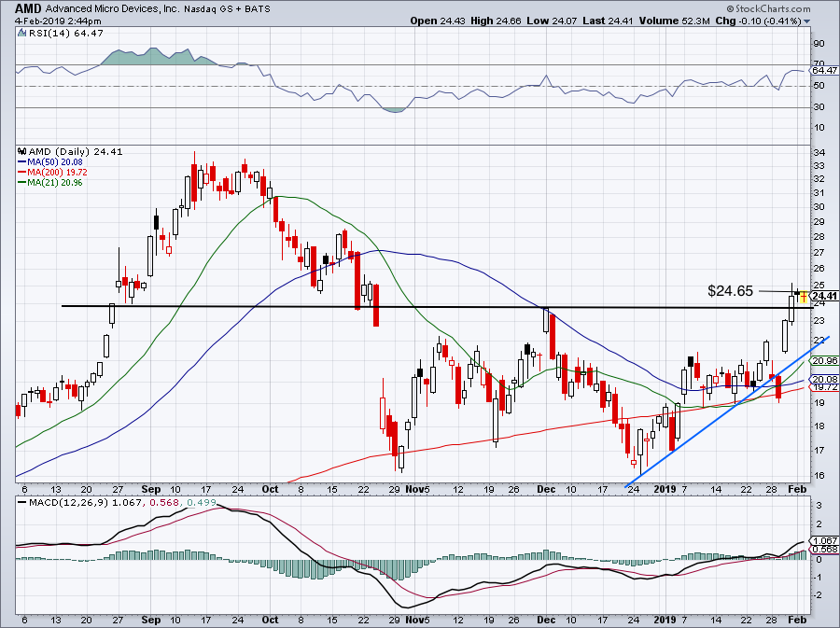Click the 90 level on RSI axis

[x=819, y=43]
